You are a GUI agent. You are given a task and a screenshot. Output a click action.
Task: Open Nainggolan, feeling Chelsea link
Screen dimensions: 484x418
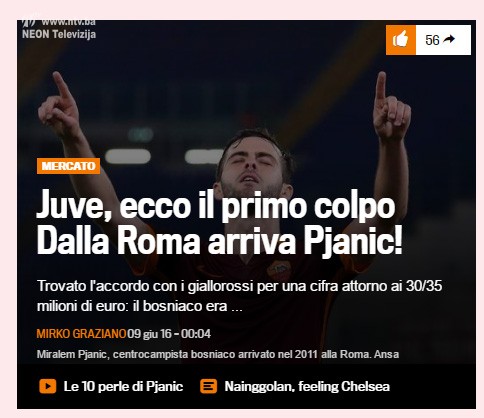click(x=307, y=387)
